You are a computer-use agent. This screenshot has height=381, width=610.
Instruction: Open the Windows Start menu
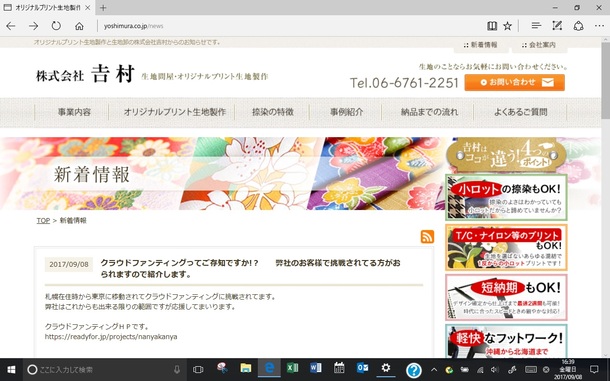click(11, 369)
